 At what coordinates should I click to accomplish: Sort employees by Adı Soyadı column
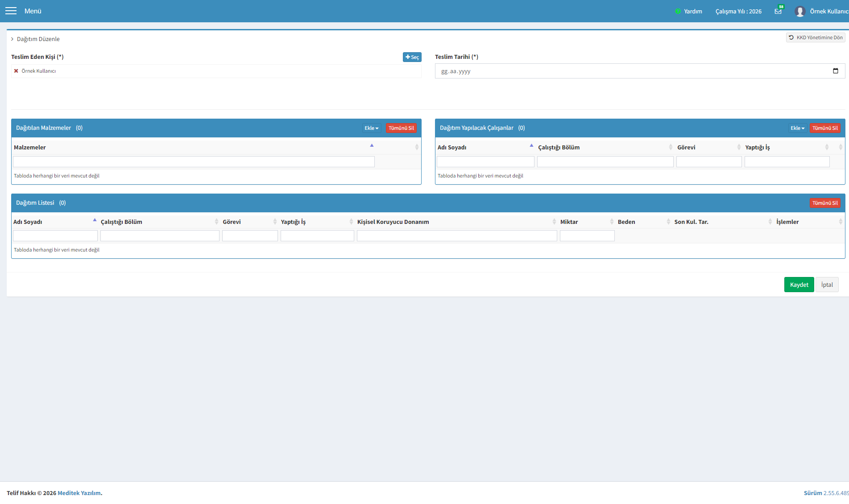click(x=485, y=147)
